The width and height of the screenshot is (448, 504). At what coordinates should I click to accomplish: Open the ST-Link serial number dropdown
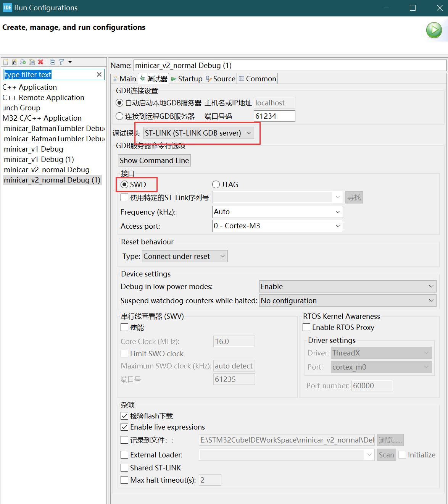click(x=277, y=197)
